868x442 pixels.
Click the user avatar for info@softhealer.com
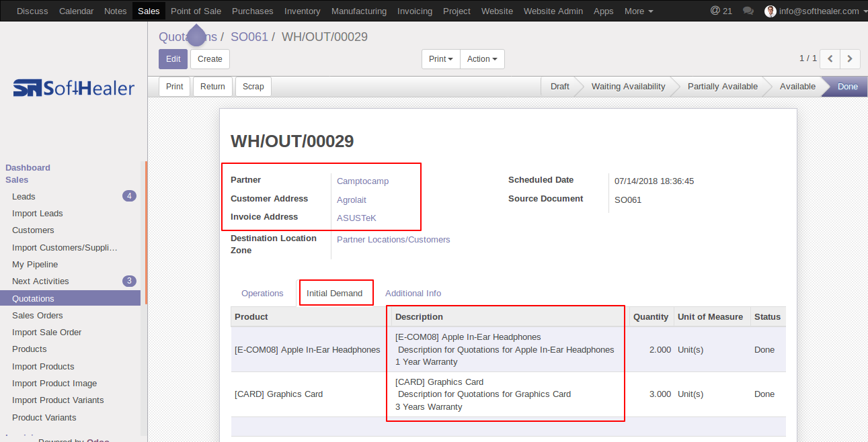tap(771, 11)
